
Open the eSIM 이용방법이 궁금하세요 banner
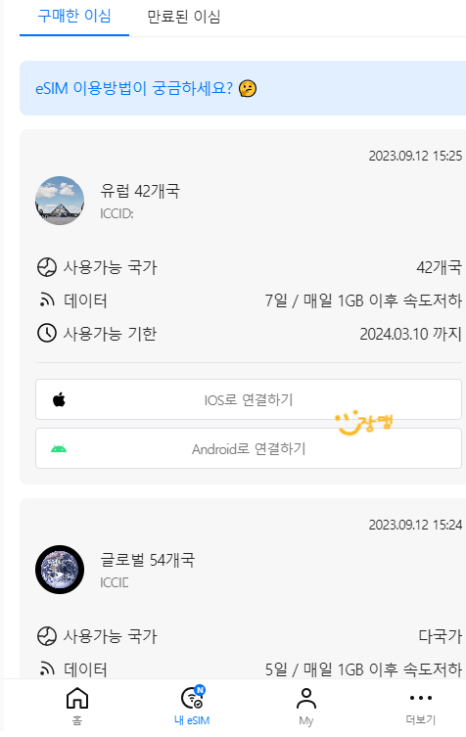click(243, 88)
